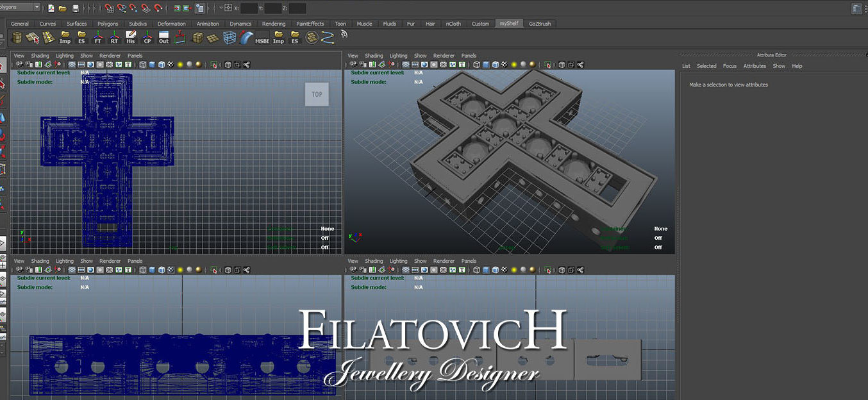
Task: Click the polygon plane shelf icon
Action: (213, 38)
